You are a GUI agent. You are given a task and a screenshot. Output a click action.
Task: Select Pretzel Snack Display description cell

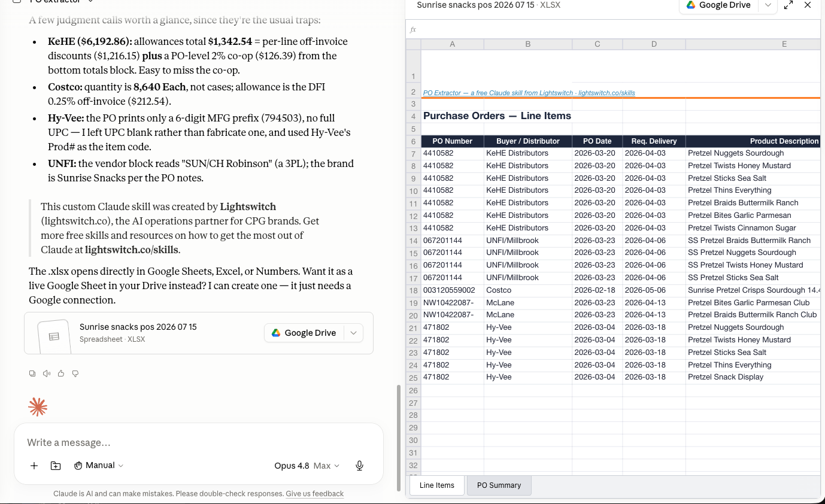click(753, 377)
